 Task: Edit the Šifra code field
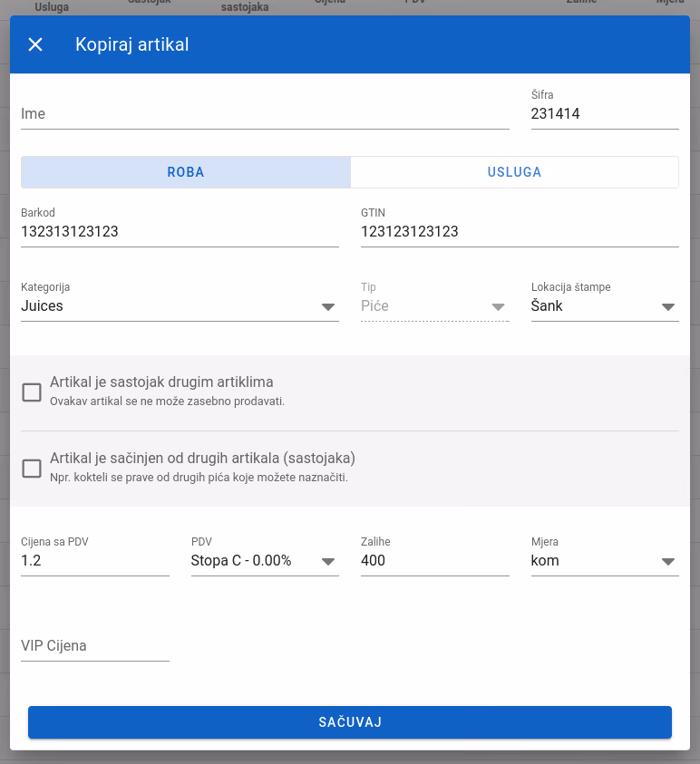[x=605, y=114]
